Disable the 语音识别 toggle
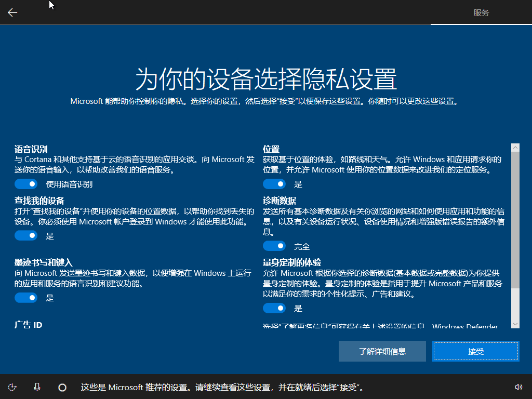The height and width of the screenshot is (399, 532). pos(26,184)
